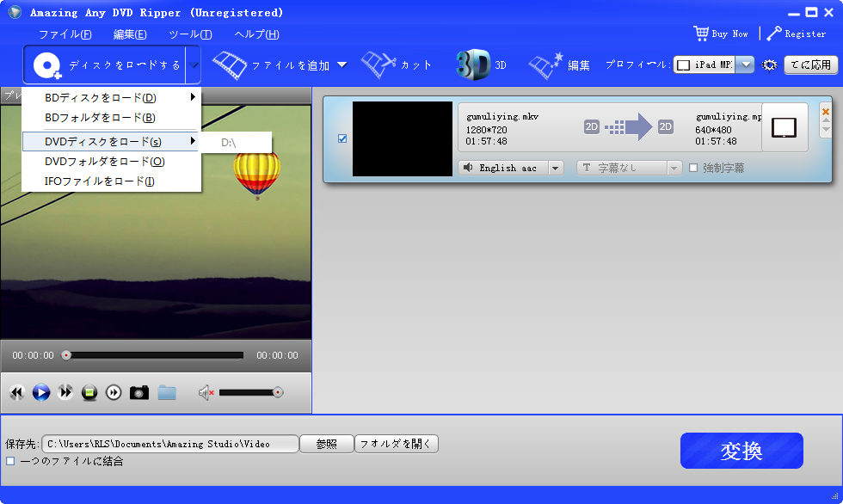Click the gumuliying.mkv video thumbnail

403,138
